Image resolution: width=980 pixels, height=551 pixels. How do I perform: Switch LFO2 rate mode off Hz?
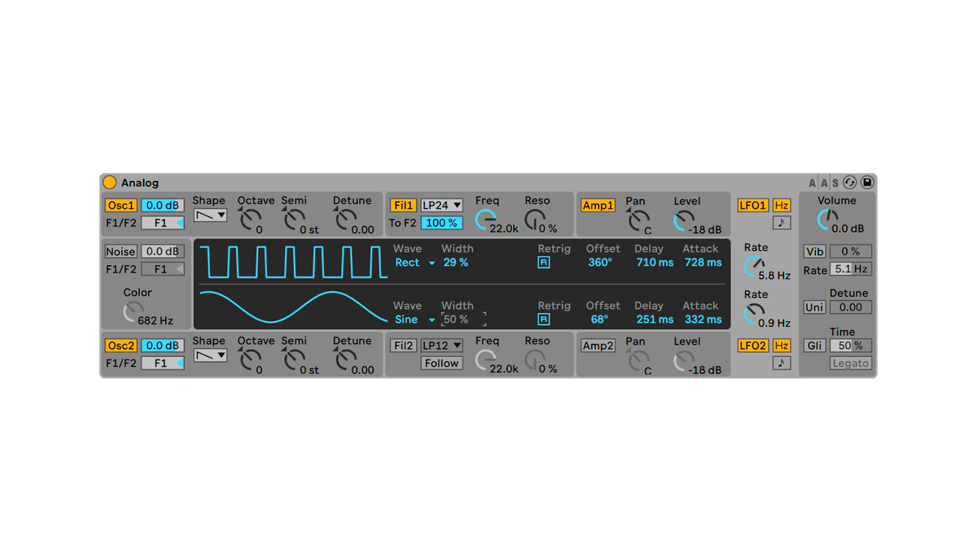781,346
